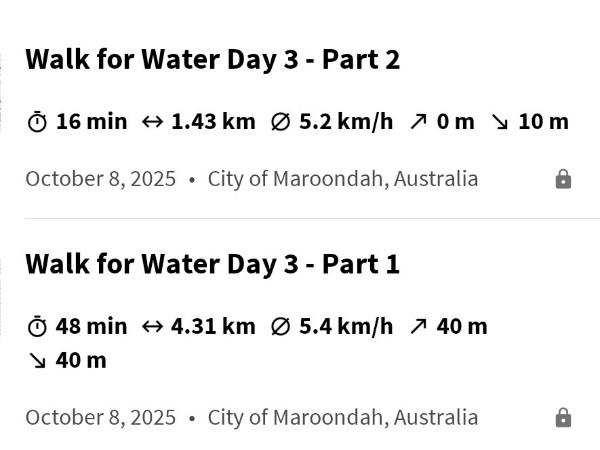Viewport: 600px width, 450px height.
Task: Click the October 8, 2025 date under Part 2
Action: point(100,179)
